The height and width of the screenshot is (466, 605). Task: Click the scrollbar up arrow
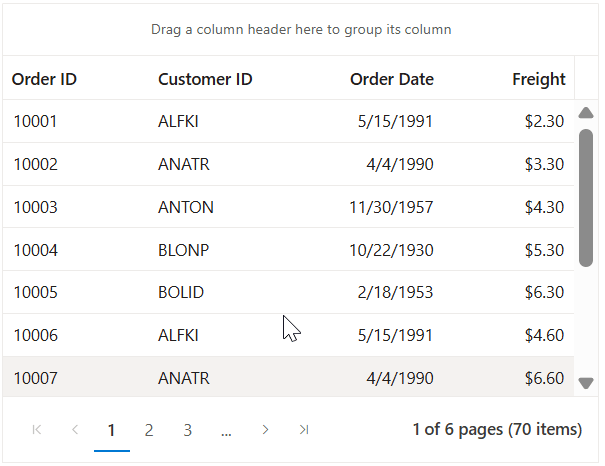coord(586,113)
